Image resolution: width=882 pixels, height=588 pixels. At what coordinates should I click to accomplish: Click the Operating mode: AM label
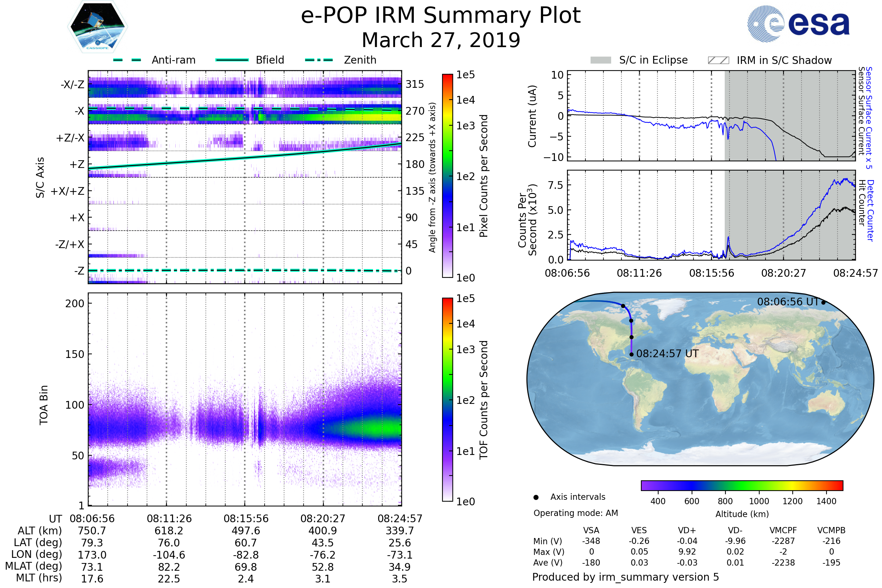[x=576, y=513]
